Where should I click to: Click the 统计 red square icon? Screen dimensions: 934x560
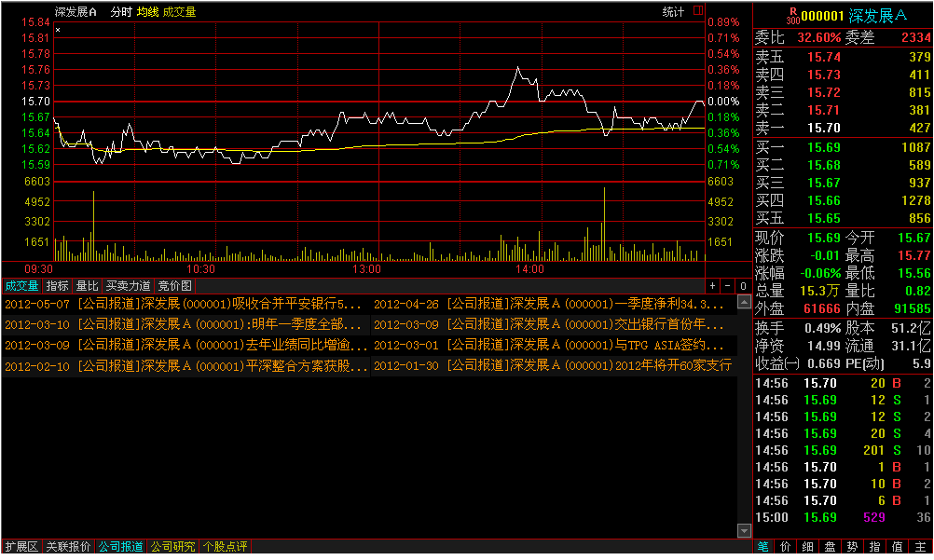[698, 11]
